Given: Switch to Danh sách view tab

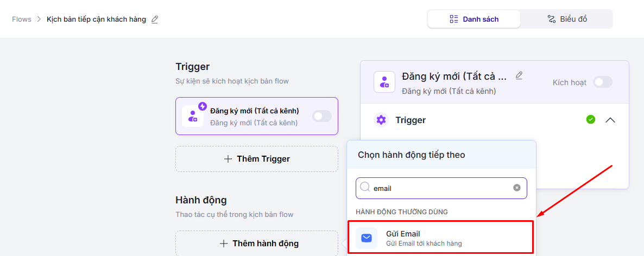Looking at the screenshot, I should click(474, 19).
